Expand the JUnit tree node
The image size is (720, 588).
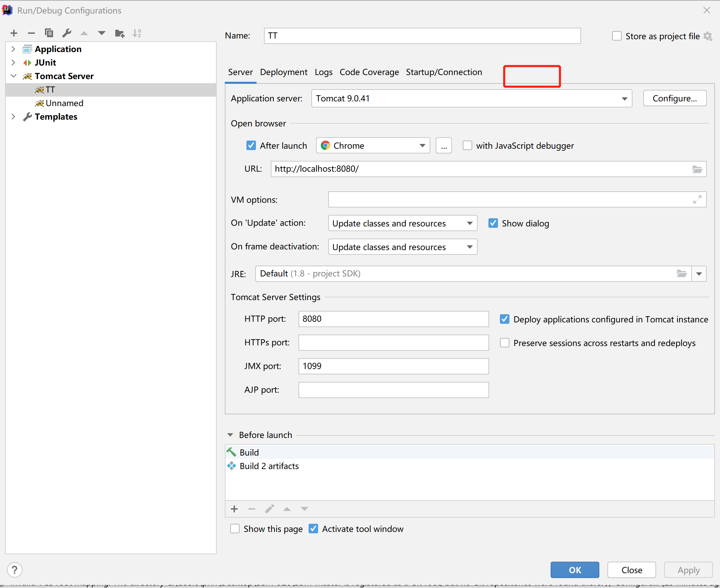click(x=13, y=63)
